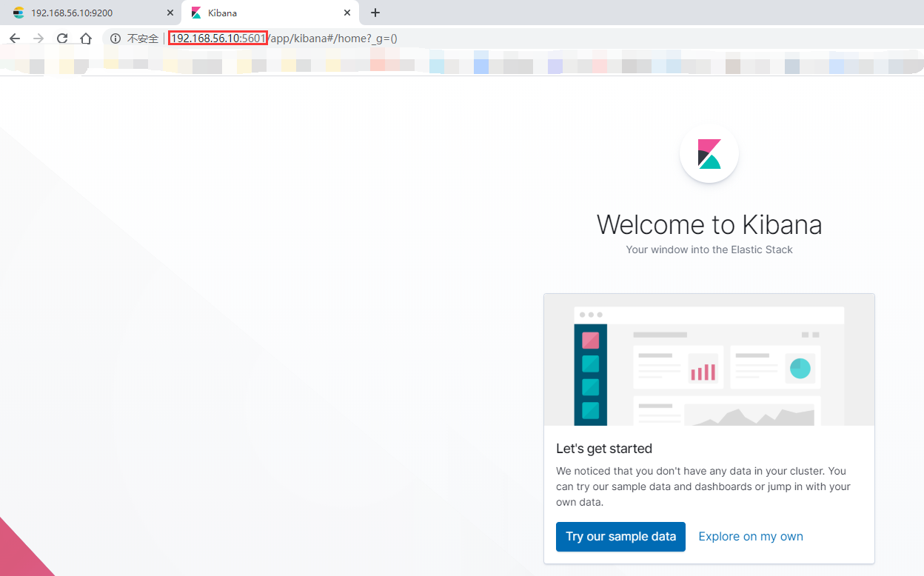Click 'Your window into the Elastic Stack' text
This screenshot has height=576, width=924.
(709, 250)
